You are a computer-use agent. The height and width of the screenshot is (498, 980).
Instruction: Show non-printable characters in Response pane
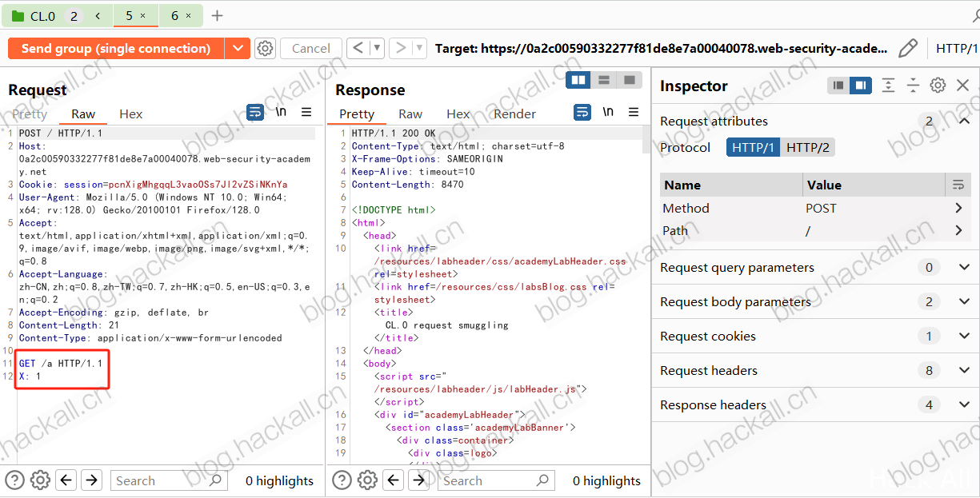click(x=608, y=113)
